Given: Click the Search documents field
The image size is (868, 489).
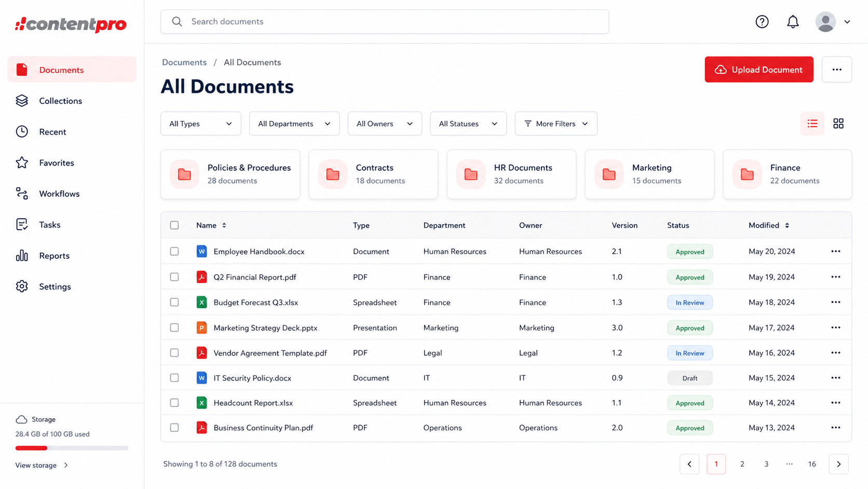Looking at the screenshot, I should click(385, 22).
